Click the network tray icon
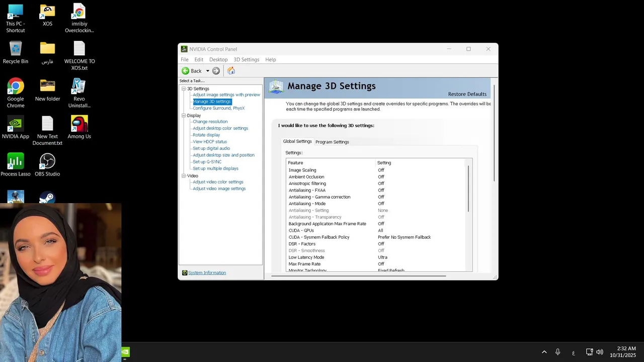This screenshot has height=362, width=644. tap(589, 352)
